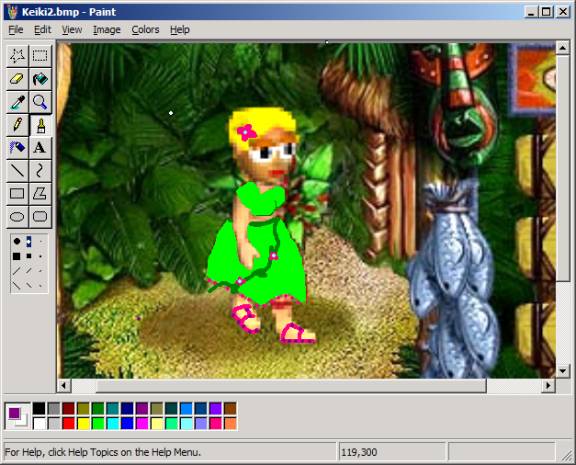
Task: Click the foreground/background color indicator box
Action: [x=18, y=416]
